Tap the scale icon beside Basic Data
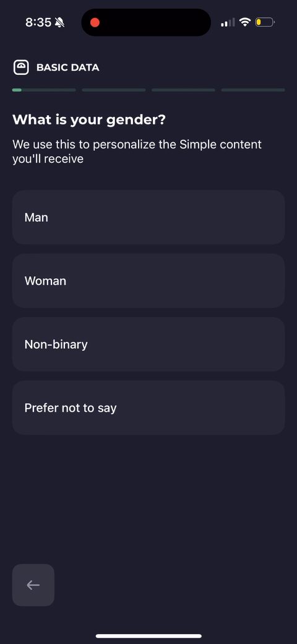Viewport: 297px width, 644px height. click(x=21, y=67)
